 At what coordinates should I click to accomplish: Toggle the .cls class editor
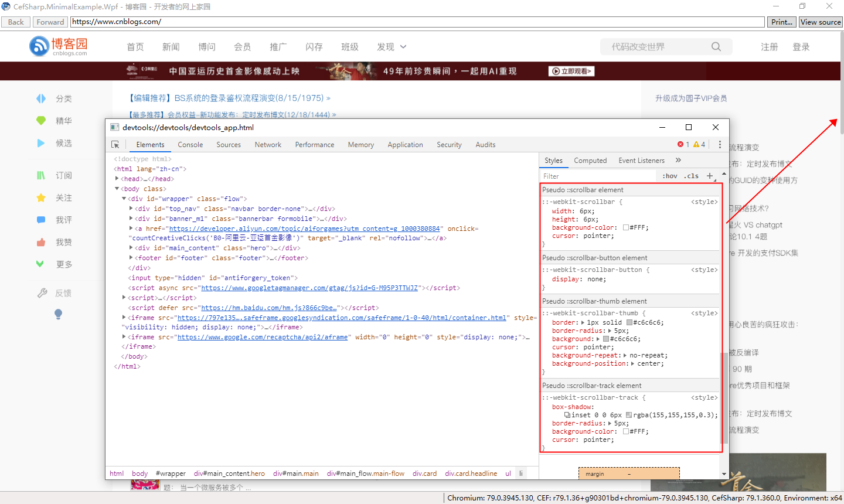coord(692,176)
